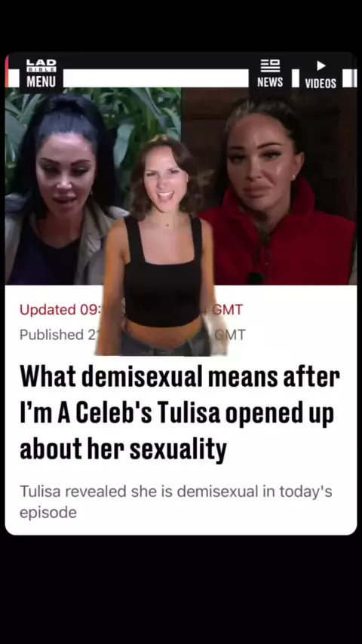Viewport: 362px width, 644px height.
Task: Open the VIDEOS section label
Action: pyautogui.click(x=321, y=84)
